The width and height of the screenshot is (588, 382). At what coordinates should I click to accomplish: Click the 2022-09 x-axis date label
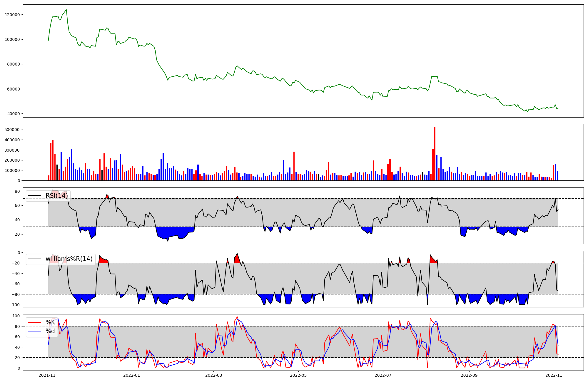pyautogui.click(x=469, y=375)
